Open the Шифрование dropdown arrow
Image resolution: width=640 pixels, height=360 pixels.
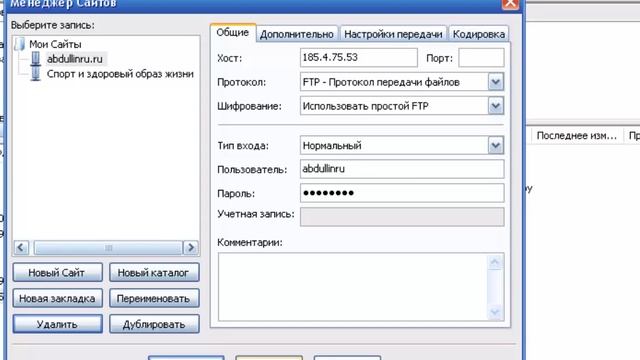pyautogui.click(x=496, y=106)
